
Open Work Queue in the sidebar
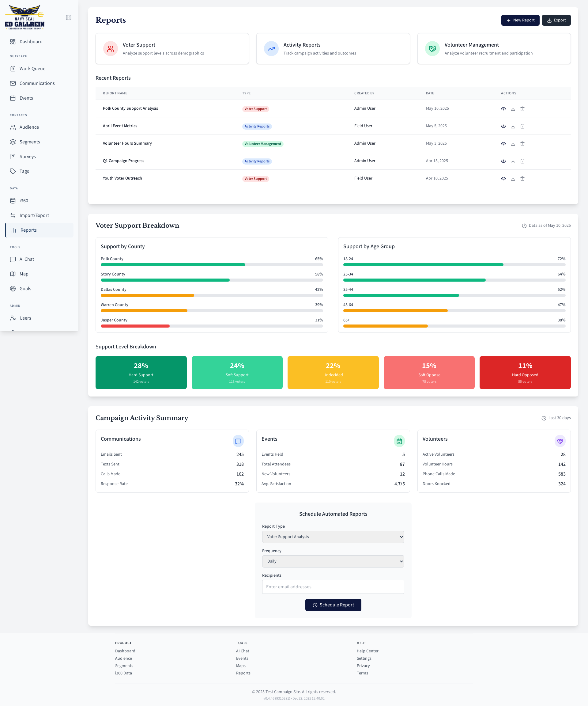(x=32, y=69)
